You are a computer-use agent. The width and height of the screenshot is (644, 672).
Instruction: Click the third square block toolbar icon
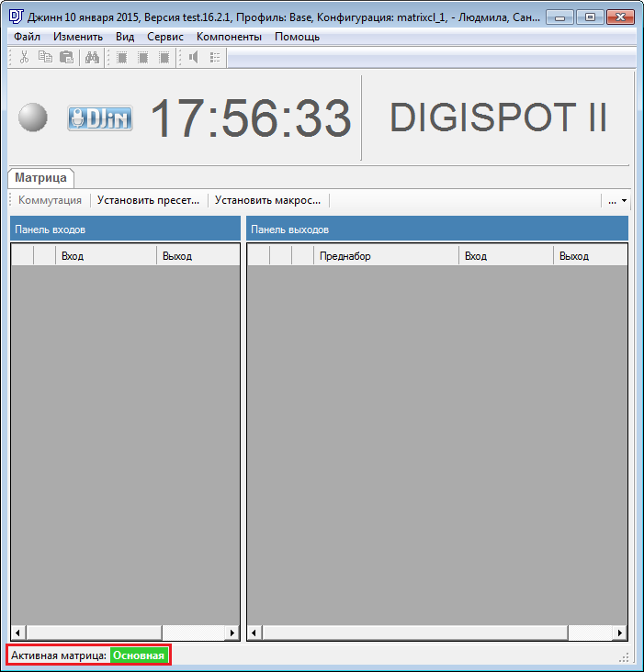pos(164,58)
